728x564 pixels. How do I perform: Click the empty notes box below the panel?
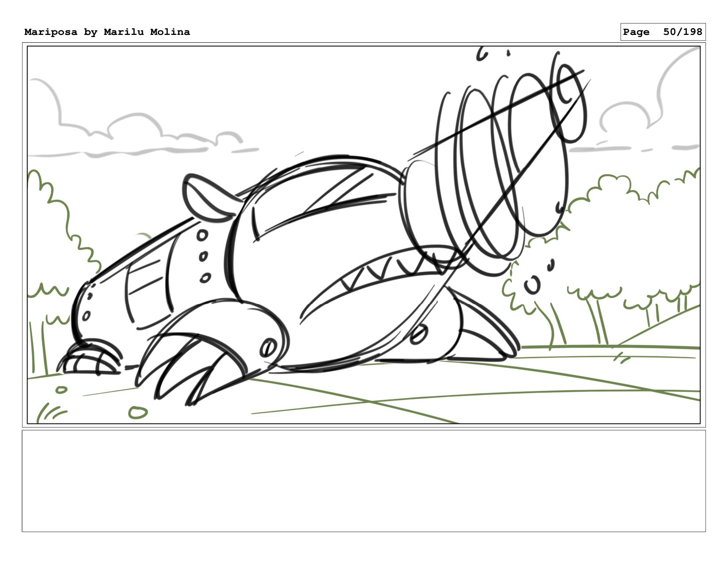(364, 481)
